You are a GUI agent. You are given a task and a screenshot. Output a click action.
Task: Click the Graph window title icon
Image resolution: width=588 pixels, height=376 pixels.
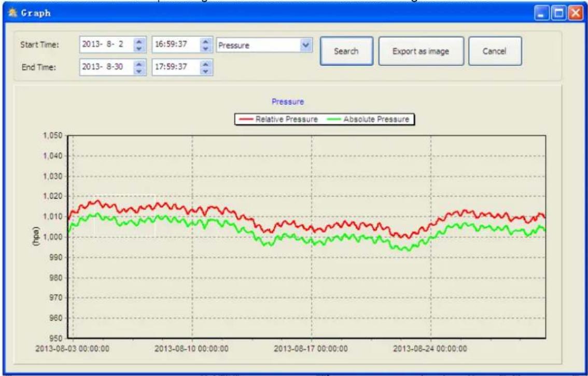pyautogui.click(x=12, y=13)
